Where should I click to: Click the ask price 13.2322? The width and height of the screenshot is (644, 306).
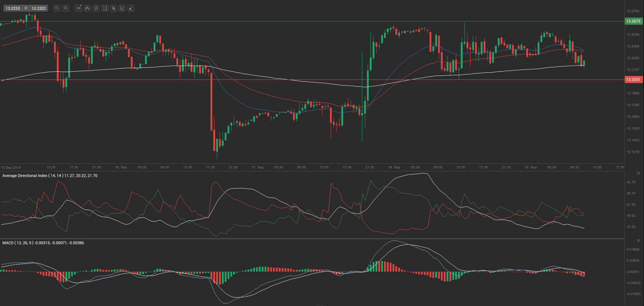coord(39,8)
